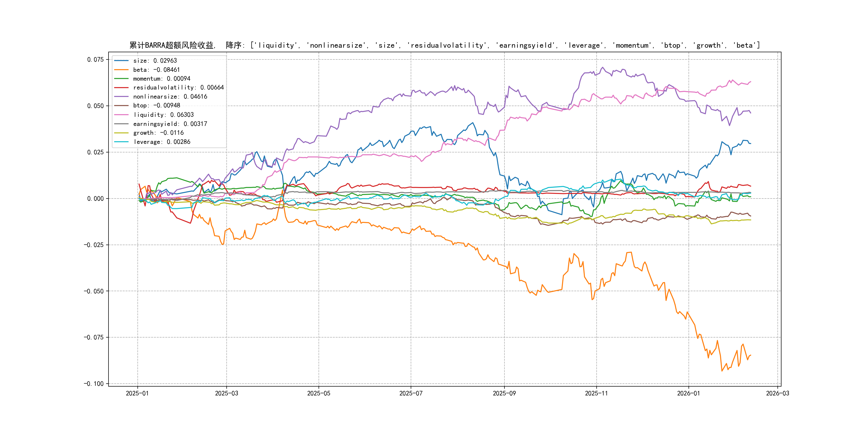
Task: Click the 0.075 y-axis tick label
Action: tap(95, 60)
